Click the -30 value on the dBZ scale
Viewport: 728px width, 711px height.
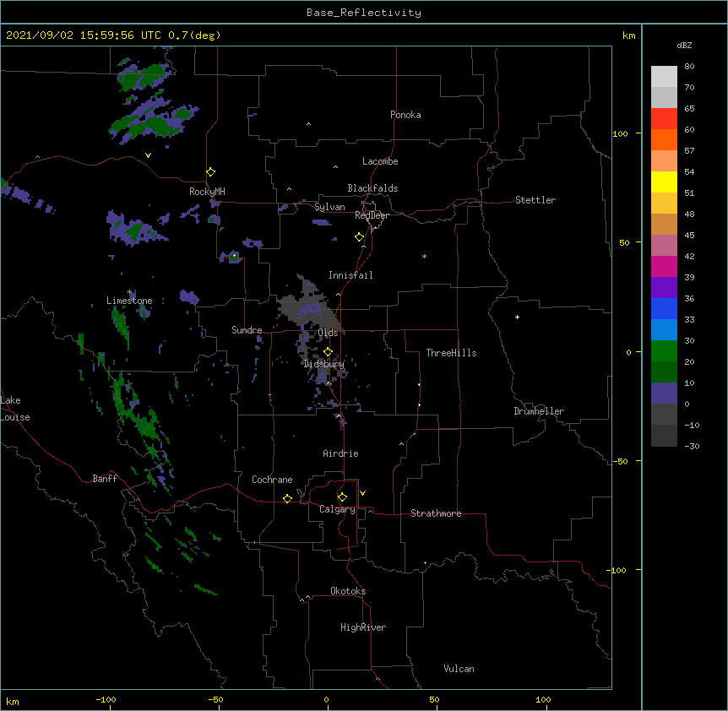tap(692, 447)
